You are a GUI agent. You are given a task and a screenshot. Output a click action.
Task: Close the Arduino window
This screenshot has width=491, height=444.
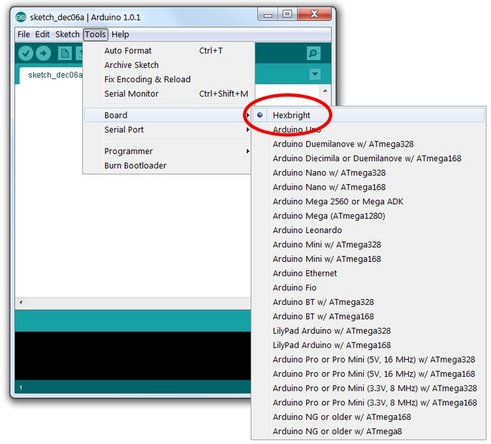point(314,14)
